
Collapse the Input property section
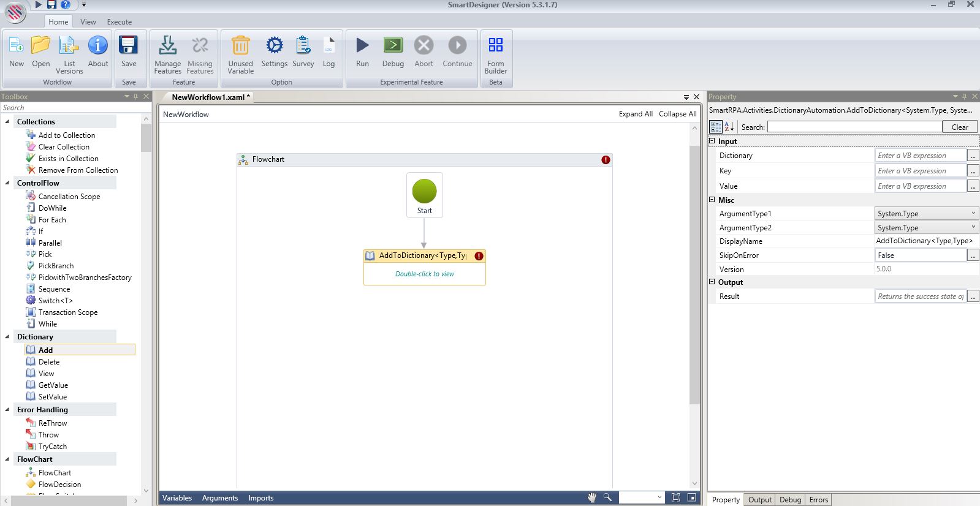tap(712, 141)
